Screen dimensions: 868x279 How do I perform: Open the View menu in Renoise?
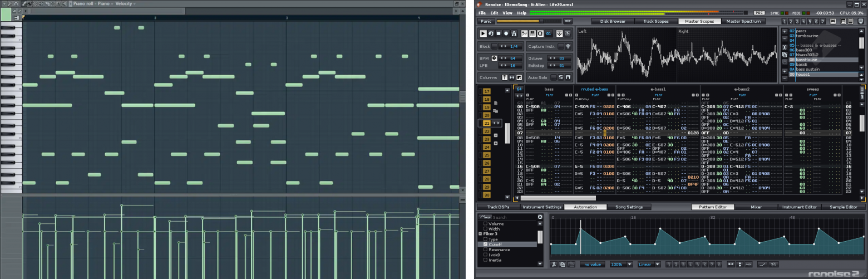click(507, 13)
